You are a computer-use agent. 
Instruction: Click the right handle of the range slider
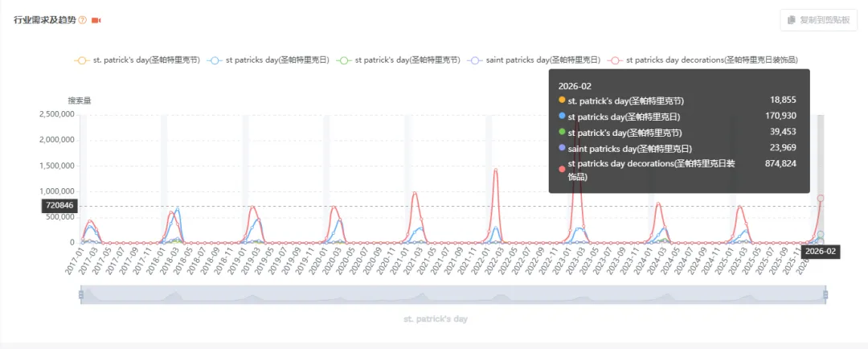pyautogui.click(x=825, y=295)
